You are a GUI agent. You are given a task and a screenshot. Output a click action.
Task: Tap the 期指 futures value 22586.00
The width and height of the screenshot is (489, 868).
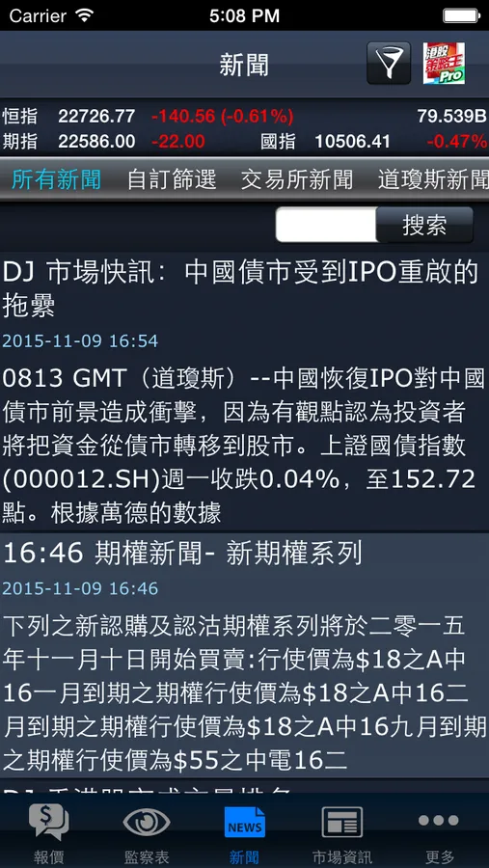96,142
